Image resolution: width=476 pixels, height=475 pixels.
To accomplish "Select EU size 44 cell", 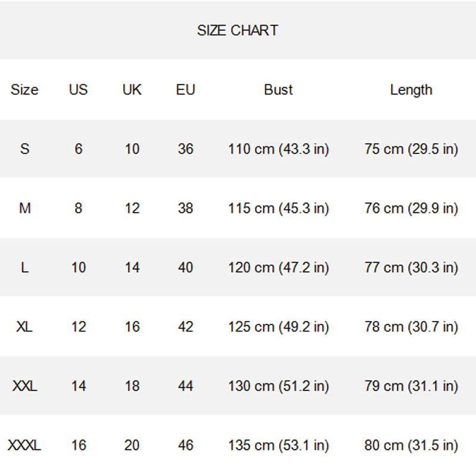I will point(186,386).
